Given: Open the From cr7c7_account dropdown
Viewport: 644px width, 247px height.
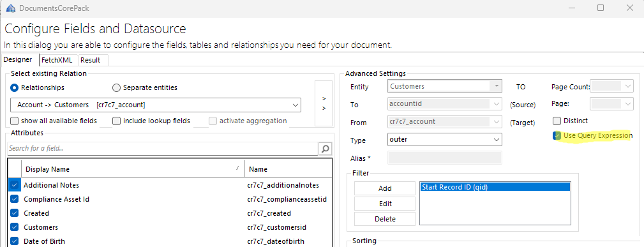Looking at the screenshot, I should [x=444, y=122].
